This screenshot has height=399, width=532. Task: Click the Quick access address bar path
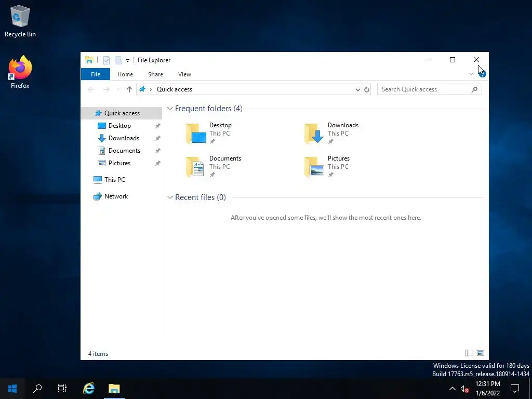[175, 89]
